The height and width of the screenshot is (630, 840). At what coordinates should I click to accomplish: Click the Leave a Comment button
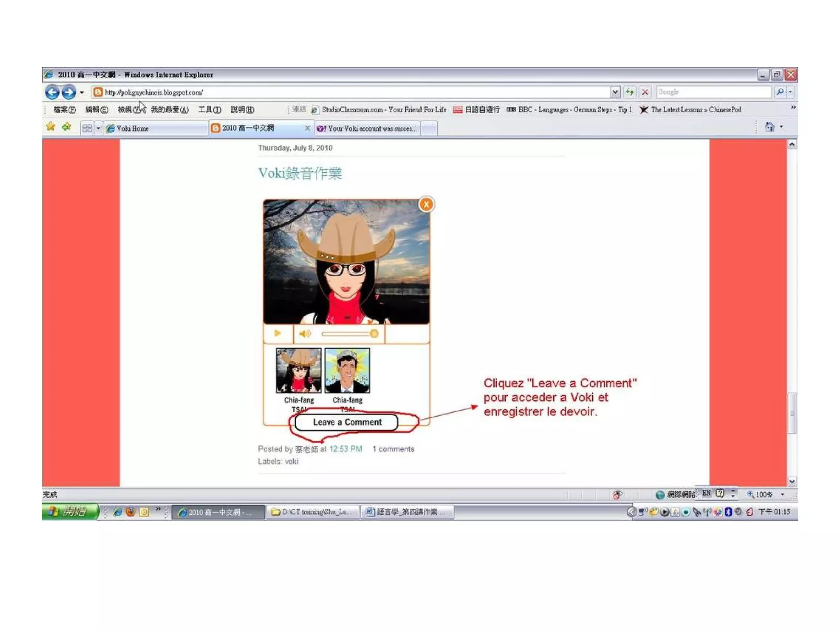click(x=347, y=422)
